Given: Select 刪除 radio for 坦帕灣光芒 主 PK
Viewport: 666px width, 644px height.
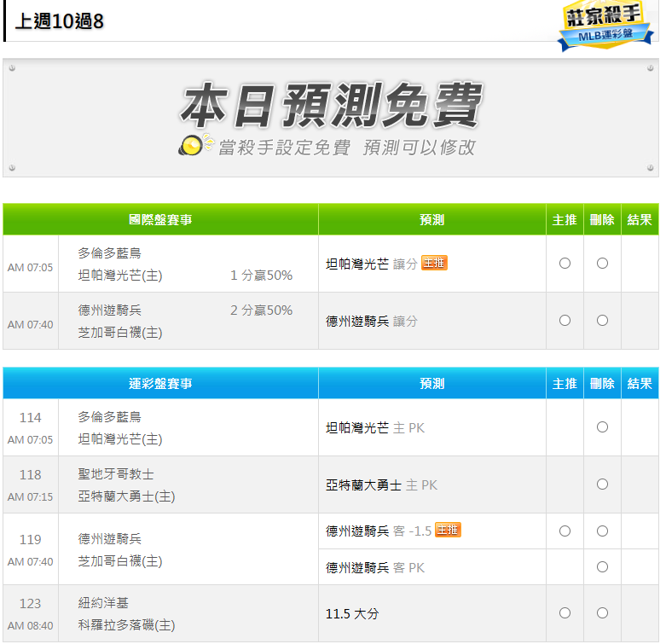Looking at the screenshot, I should [x=602, y=427].
